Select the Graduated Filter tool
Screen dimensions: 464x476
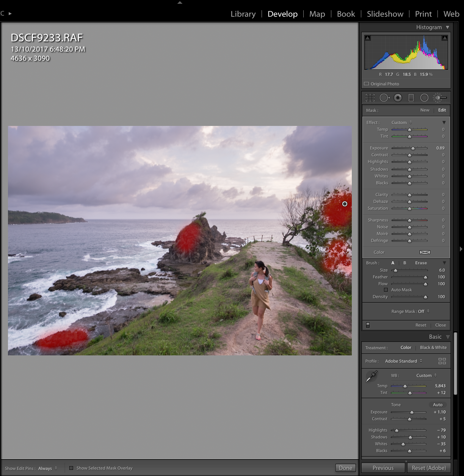click(411, 98)
